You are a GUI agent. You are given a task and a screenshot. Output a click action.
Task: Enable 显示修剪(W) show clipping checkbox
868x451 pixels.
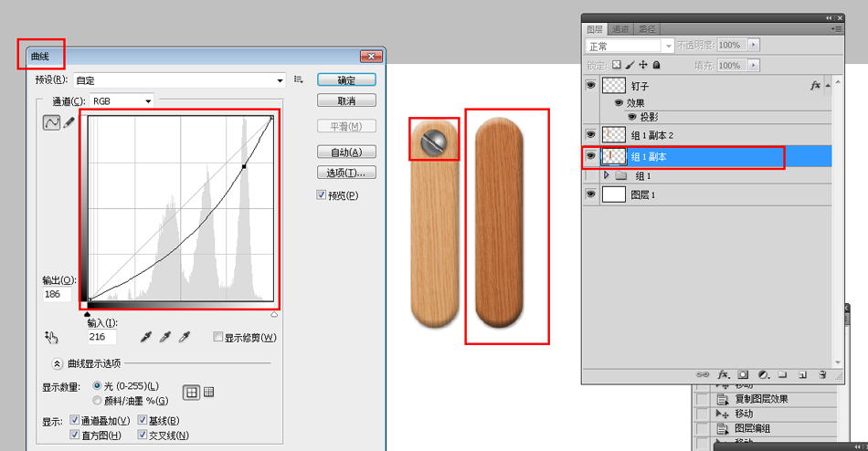point(218,337)
